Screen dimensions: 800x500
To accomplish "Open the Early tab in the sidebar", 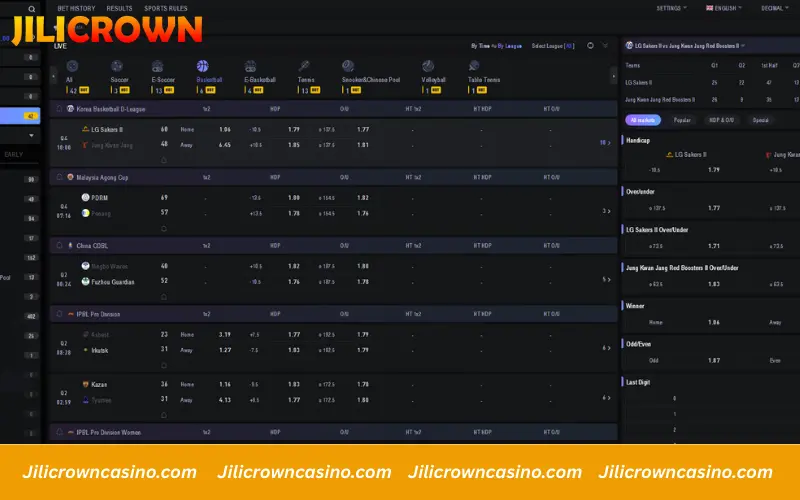I will [14, 155].
